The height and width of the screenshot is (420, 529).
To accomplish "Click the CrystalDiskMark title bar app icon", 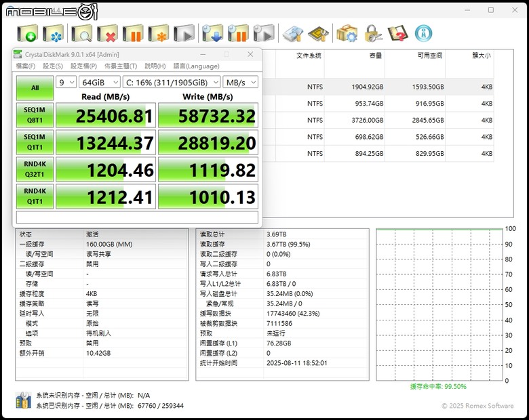I will pos(18,54).
